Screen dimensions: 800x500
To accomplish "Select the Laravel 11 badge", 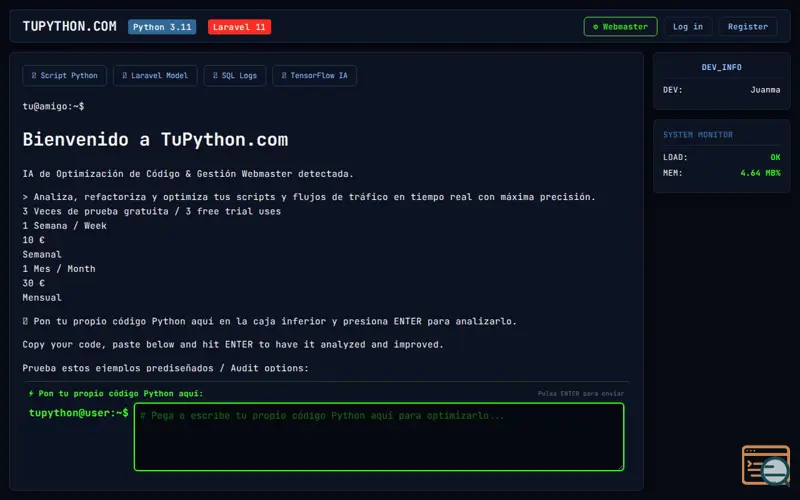I will pyautogui.click(x=239, y=27).
